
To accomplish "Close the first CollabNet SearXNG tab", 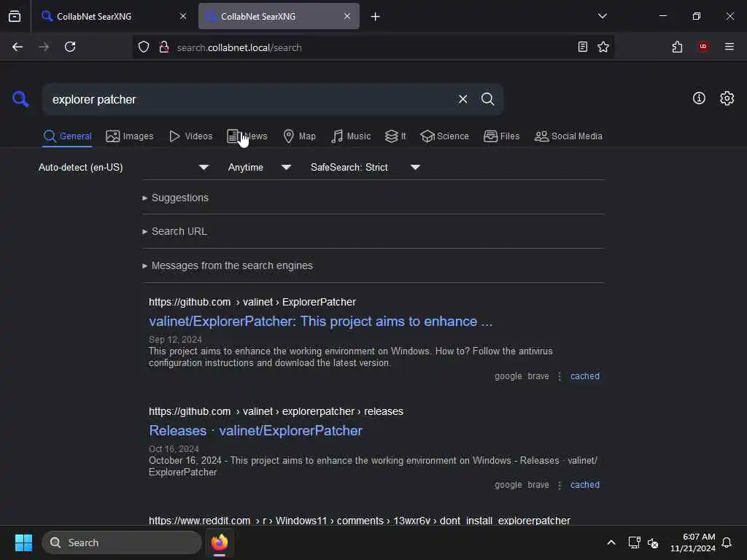I will click(183, 16).
